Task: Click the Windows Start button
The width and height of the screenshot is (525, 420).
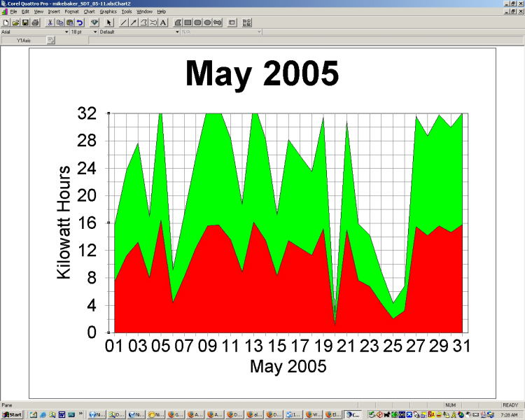Action: [12, 414]
